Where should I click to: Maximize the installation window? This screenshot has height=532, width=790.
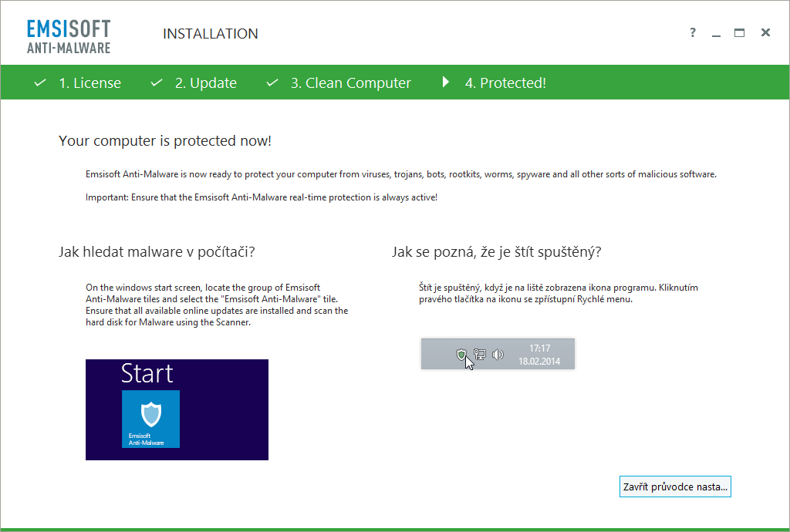tap(739, 32)
